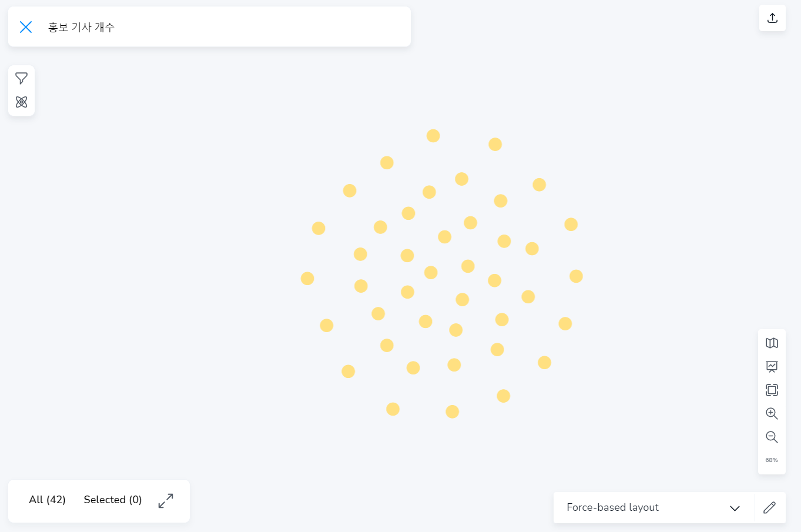Select the topmost yellow node in the graph
This screenshot has width=801, height=532.
[433, 136]
